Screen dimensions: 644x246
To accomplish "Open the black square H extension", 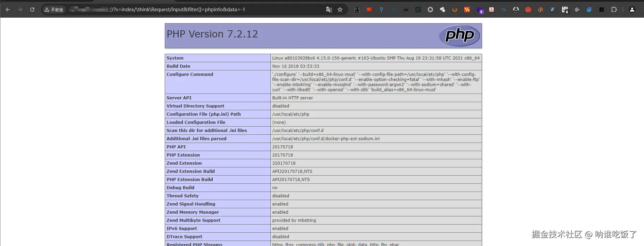I will pos(602,10).
